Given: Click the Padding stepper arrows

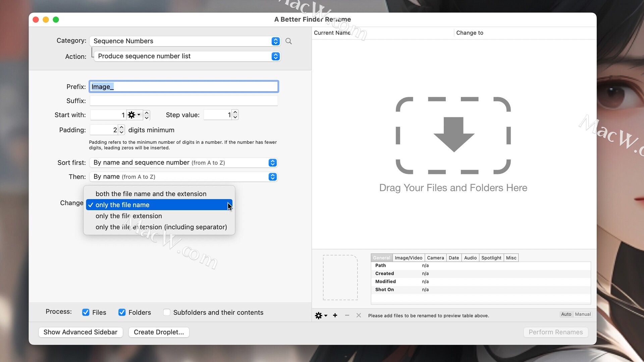Looking at the screenshot, I should [121, 130].
